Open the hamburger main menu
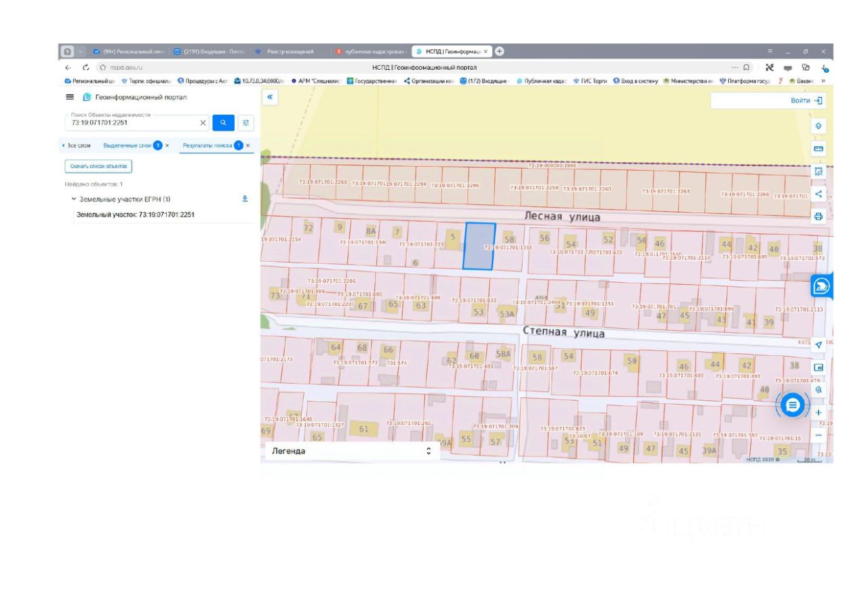The width and height of the screenshot is (868, 613). tap(69, 98)
